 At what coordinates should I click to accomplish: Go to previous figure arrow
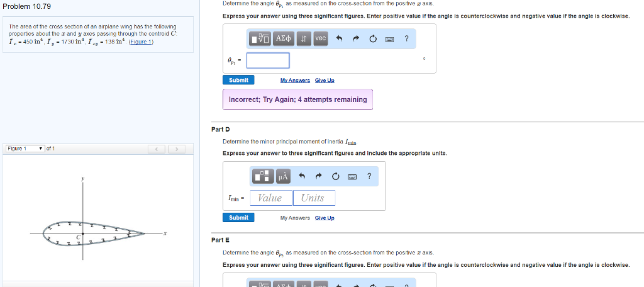point(157,149)
